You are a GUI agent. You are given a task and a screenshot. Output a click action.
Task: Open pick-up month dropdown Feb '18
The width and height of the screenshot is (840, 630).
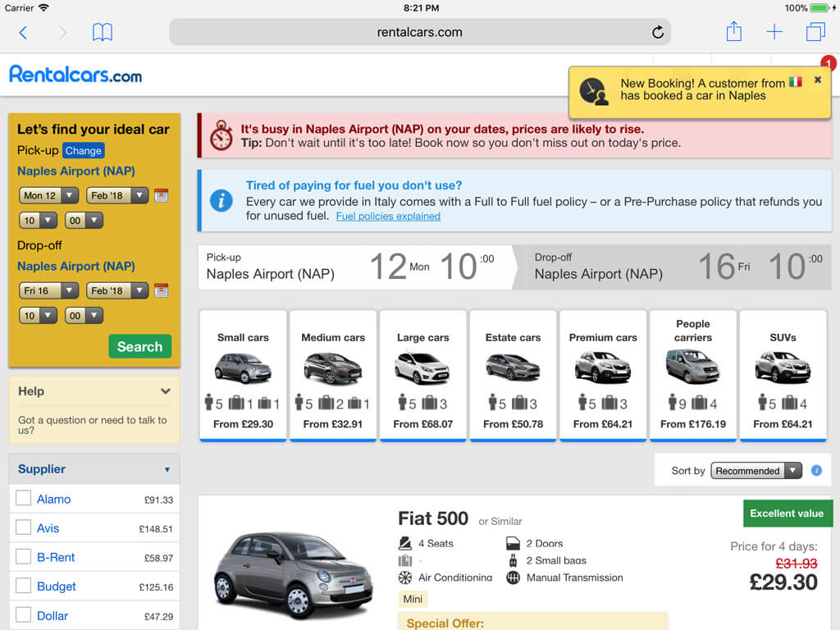coord(117,195)
